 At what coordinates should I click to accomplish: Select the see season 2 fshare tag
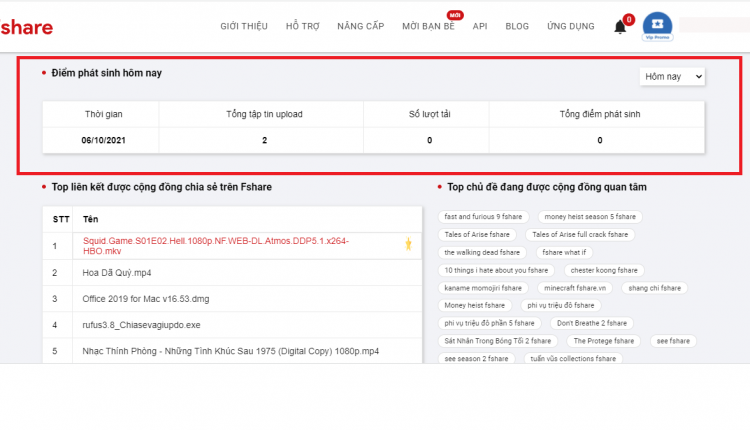[476, 358]
